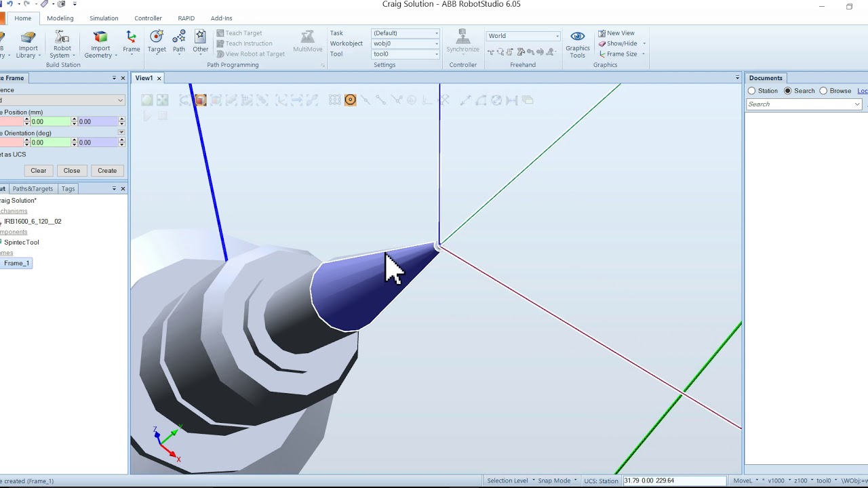
Task: Switch to the Controller ribbon tab
Action: point(148,18)
